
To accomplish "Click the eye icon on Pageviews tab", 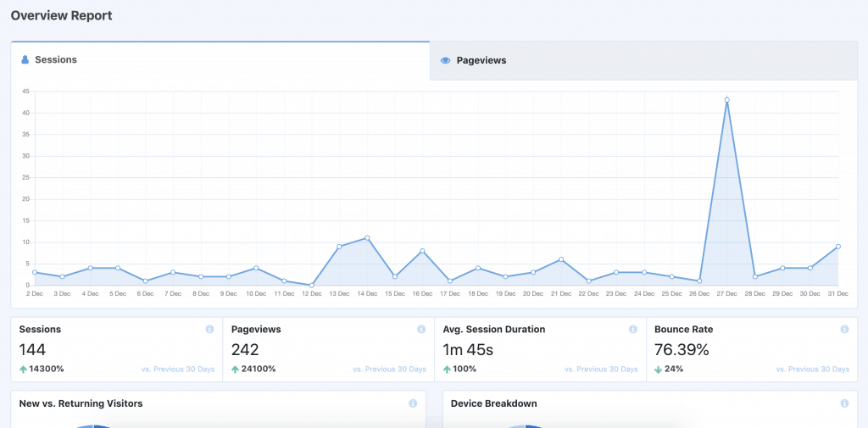I will pyautogui.click(x=445, y=61).
